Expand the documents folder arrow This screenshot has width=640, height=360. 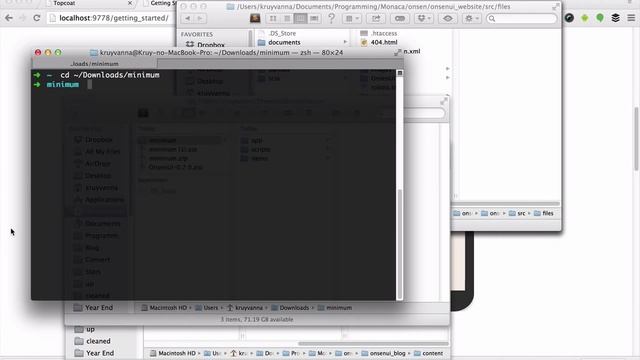(345, 42)
